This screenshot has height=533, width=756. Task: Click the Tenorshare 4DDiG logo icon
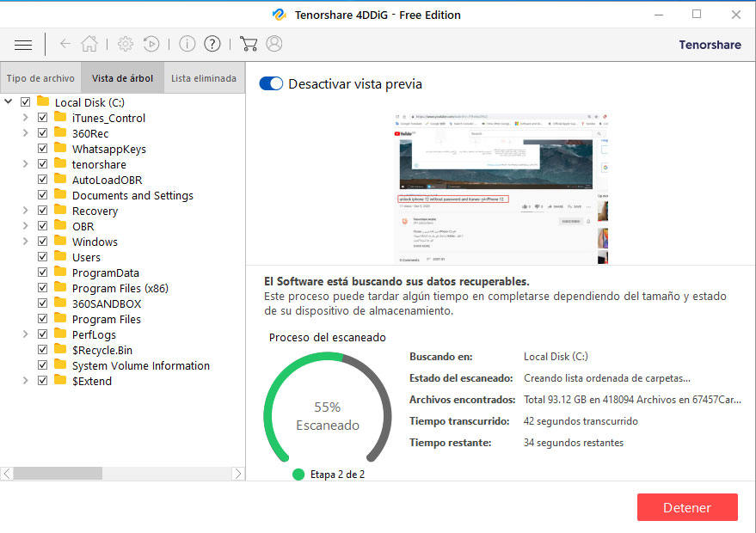279,15
